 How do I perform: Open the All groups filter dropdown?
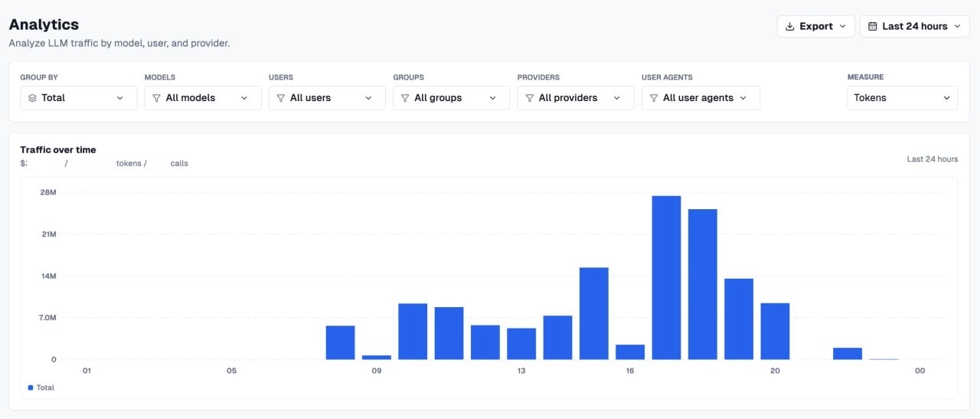(x=452, y=98)
